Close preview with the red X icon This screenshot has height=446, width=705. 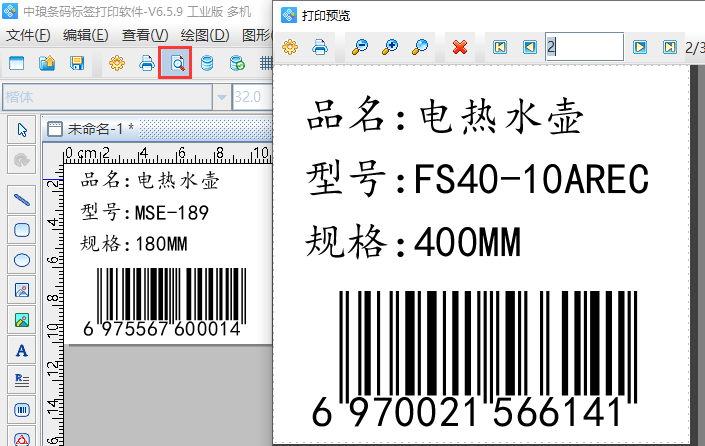(460, 47)
